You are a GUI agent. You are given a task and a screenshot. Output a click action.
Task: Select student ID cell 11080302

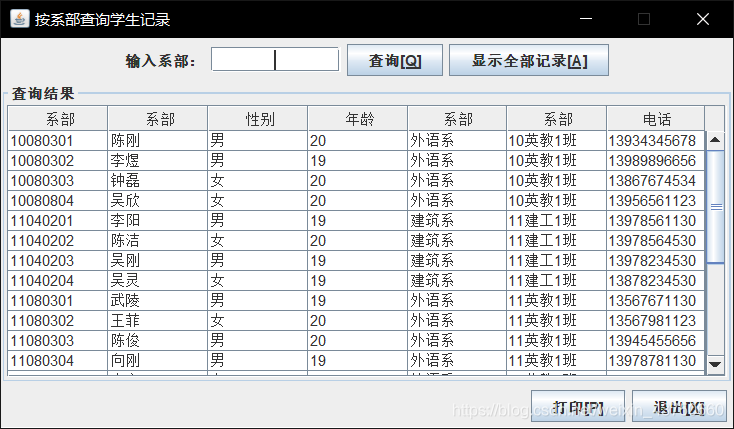(x=58, y=321)
